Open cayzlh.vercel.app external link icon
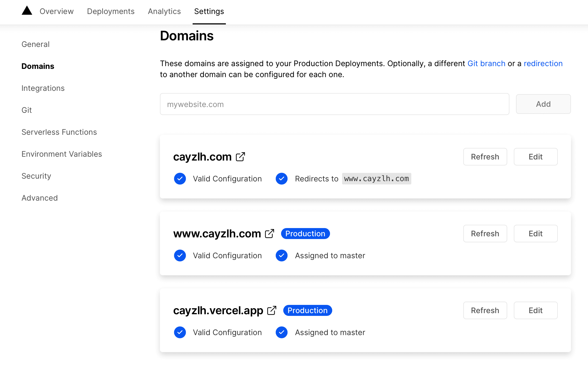 click(272, 310)
